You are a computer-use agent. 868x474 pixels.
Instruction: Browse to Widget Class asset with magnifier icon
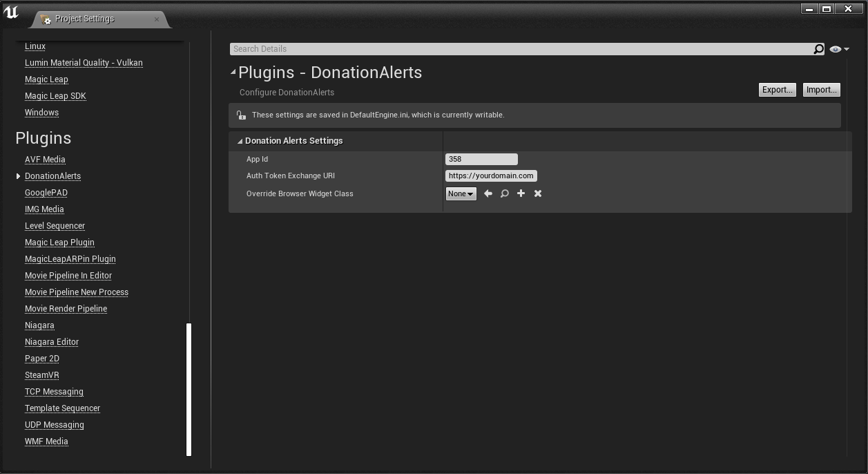click(505, 194)
